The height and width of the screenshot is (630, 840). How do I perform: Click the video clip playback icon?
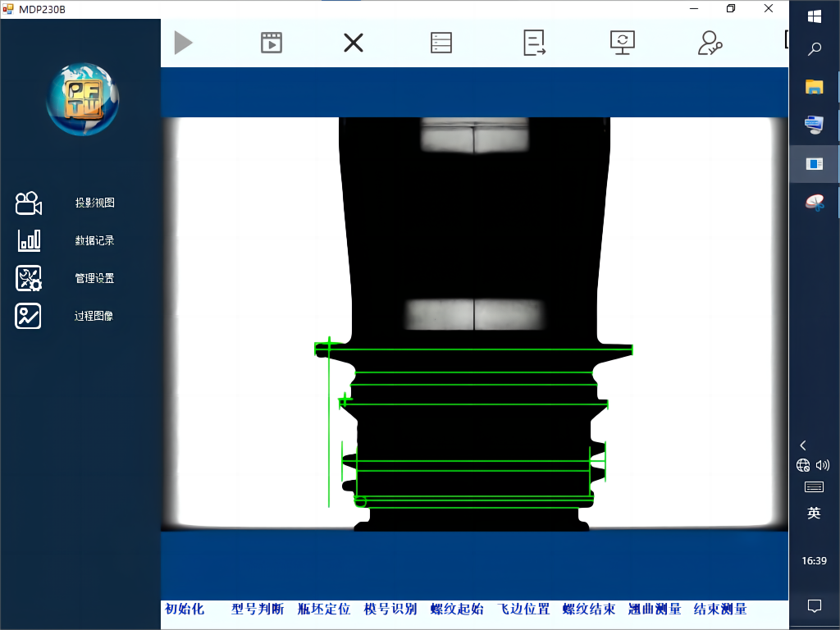(272, 43)
